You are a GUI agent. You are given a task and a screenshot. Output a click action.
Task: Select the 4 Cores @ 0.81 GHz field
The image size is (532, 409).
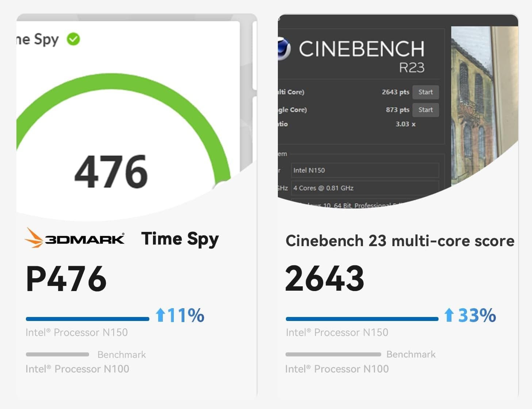click(x=365, y=188)
